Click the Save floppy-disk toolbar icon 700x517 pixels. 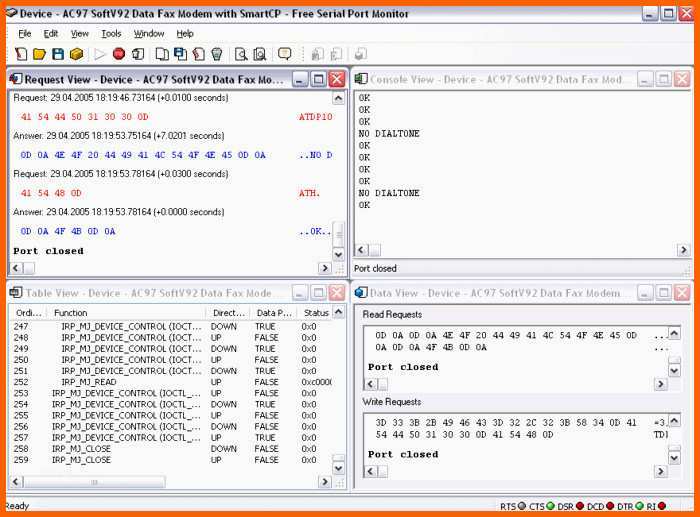(x=58, y=54)
